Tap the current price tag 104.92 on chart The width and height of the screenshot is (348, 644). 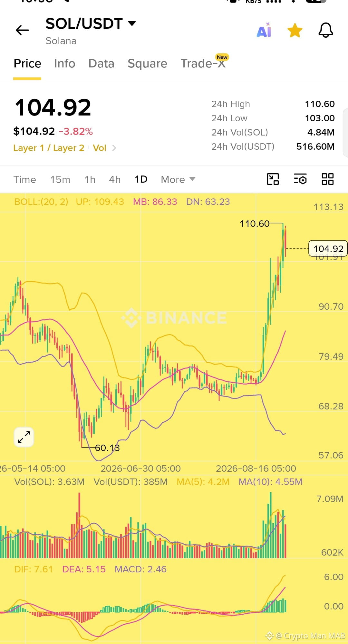click(328, 248)
